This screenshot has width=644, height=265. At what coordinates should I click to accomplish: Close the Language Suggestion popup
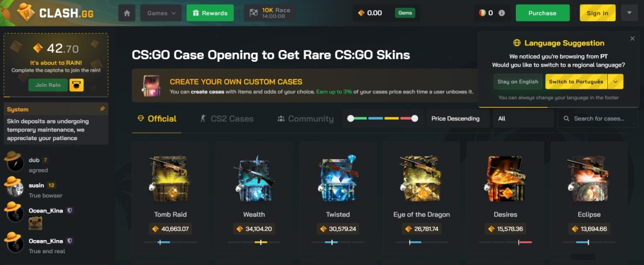632,38
